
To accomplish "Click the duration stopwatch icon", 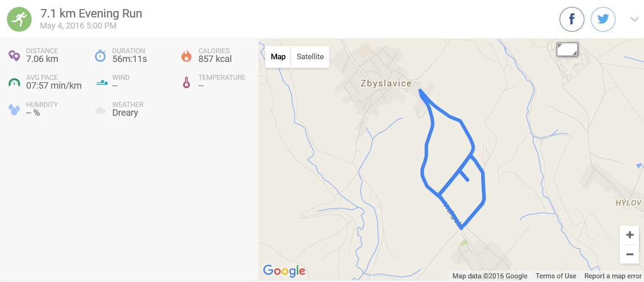I will 100,56.
